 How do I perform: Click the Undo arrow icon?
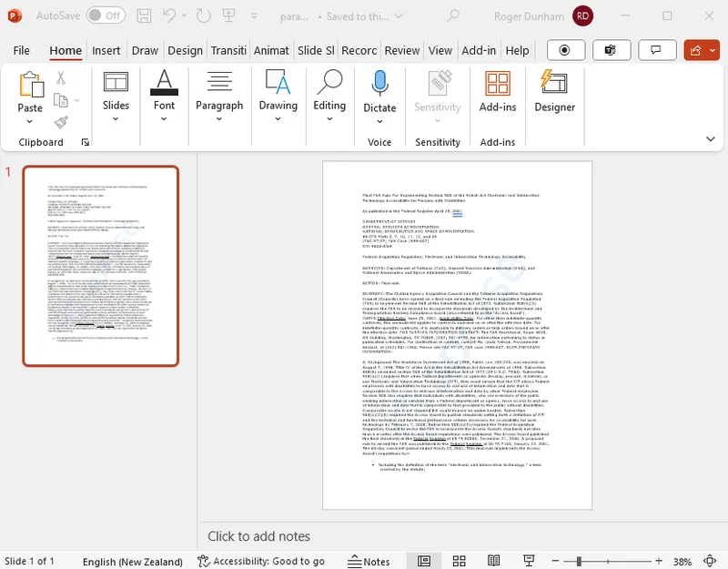click(x=170, y=15)
